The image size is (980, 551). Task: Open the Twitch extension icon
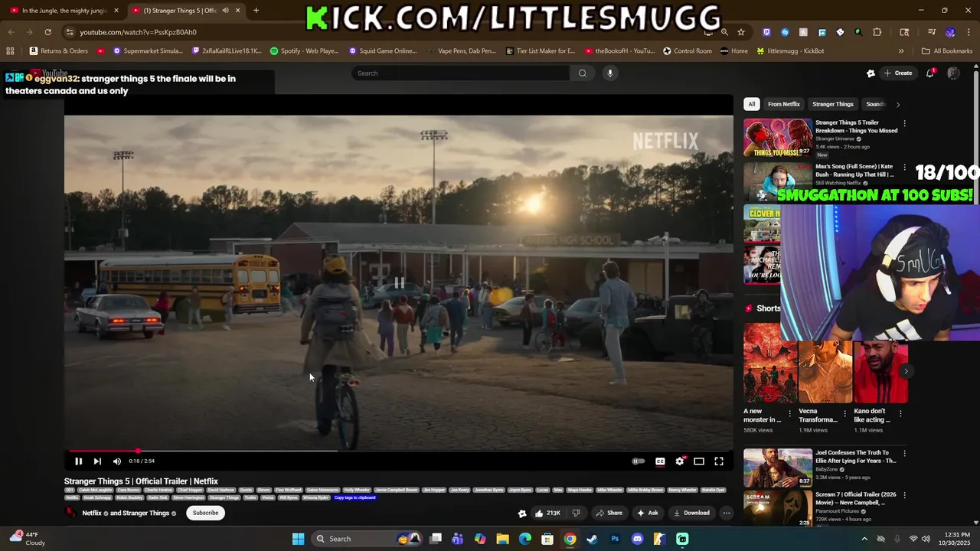766,32
